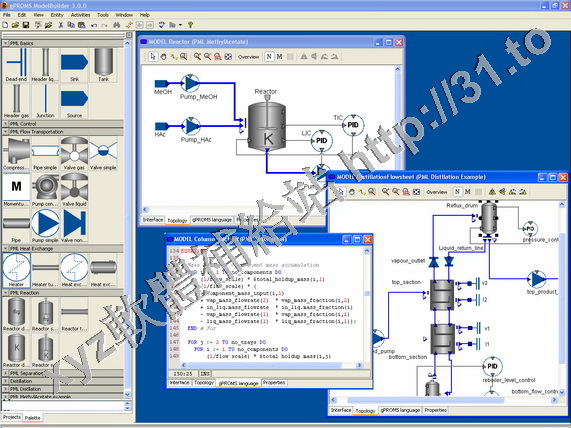Collapse the PML Reaction palette group
The image size is (571, 428).
tap(5, 293)
